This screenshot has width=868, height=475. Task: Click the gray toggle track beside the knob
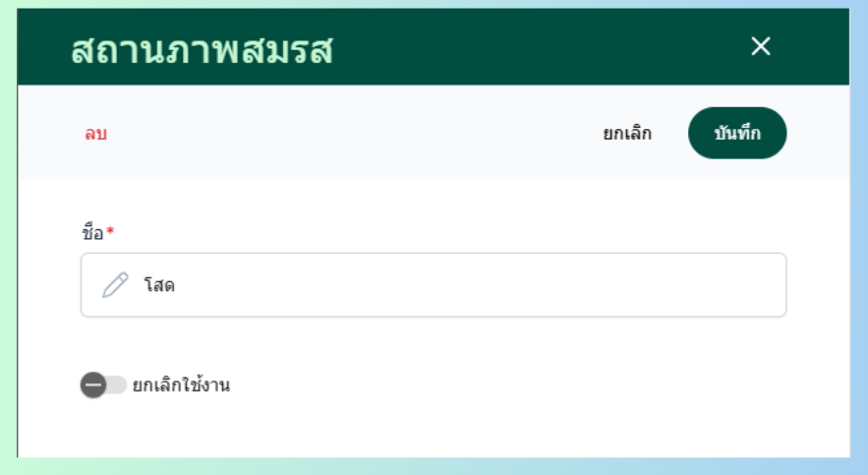118,386
